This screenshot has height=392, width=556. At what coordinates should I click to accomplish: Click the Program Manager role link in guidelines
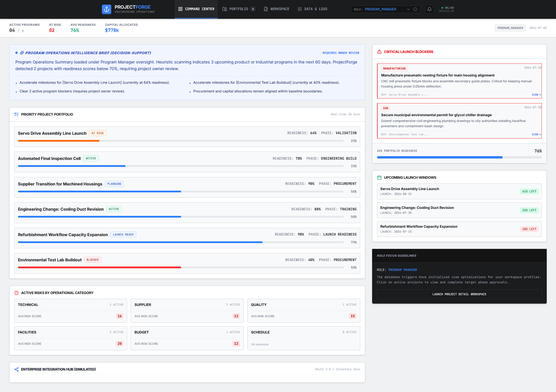point(403,270)
